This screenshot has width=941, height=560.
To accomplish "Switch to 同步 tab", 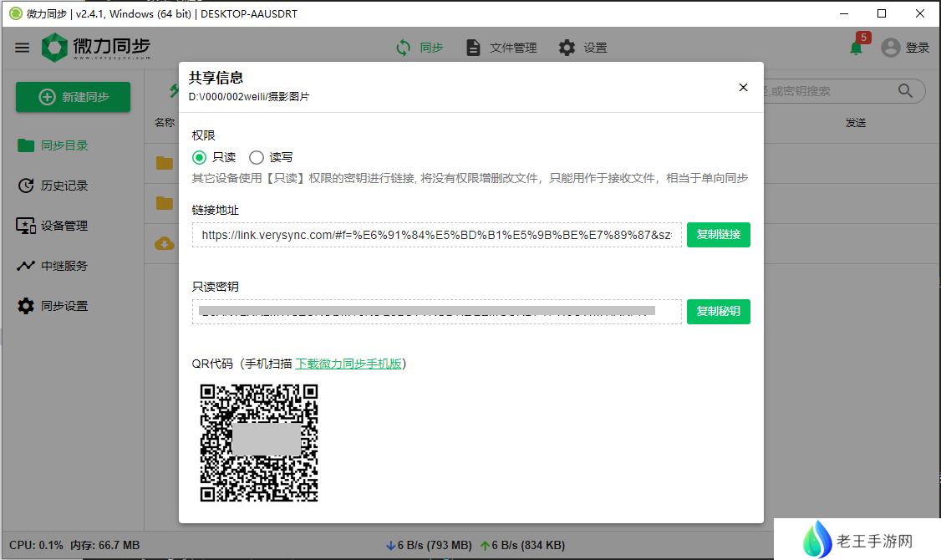I will click(420, 48).
